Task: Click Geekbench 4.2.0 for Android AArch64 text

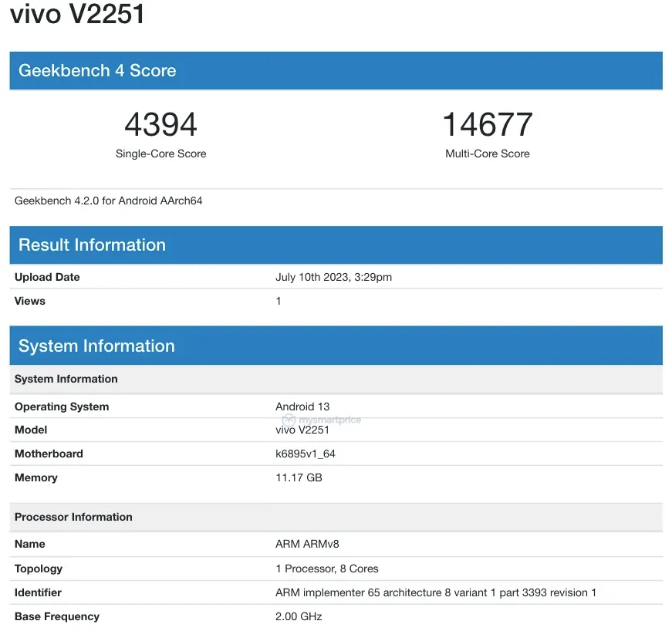Action: pos(108,201)
